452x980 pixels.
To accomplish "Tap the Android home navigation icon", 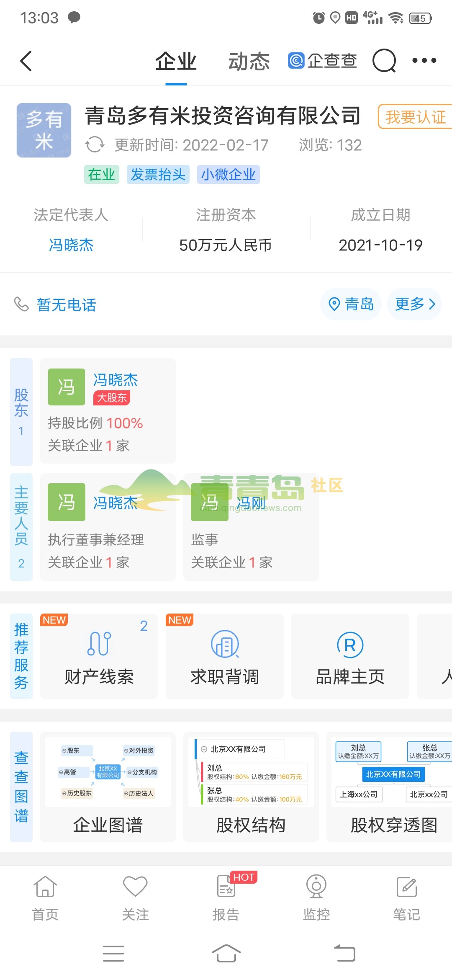I will click(226, 954).
